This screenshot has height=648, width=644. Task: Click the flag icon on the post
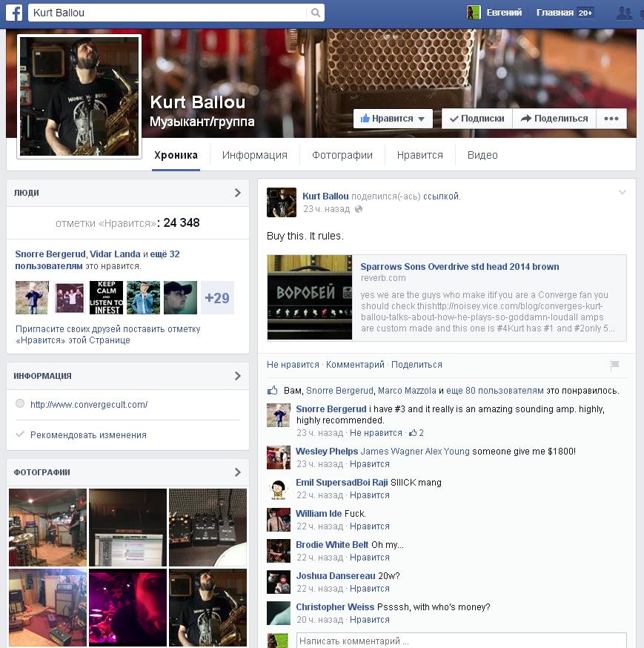click(614, 365)
